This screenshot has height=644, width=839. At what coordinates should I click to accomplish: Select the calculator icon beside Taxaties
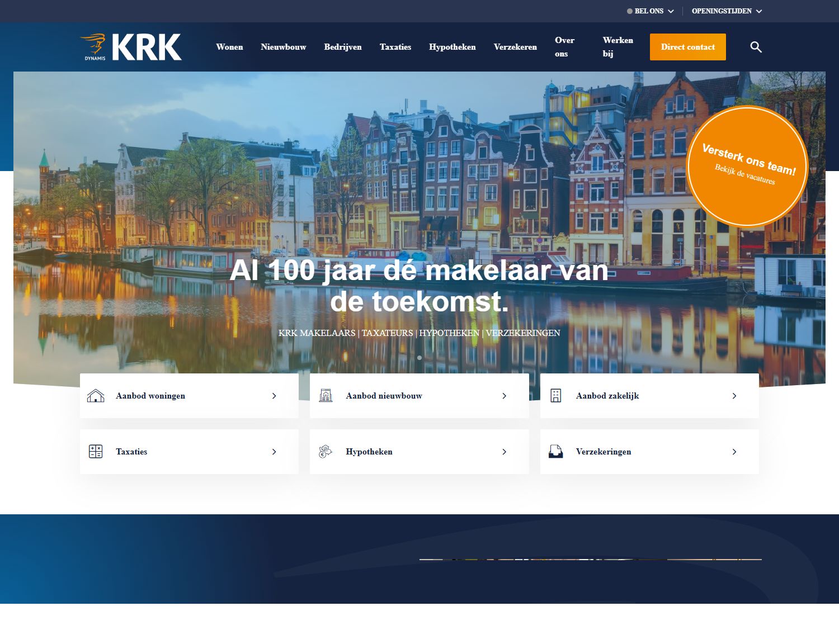click(x=96, y=452)
